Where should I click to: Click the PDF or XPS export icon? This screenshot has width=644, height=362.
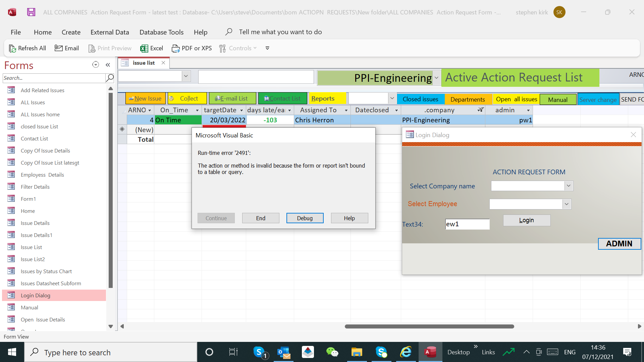[x=175, y=48]
